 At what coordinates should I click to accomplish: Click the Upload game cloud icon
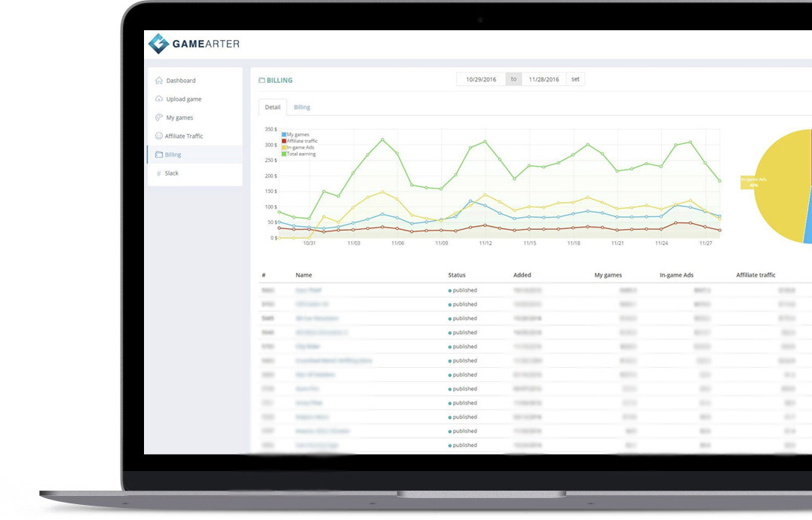click(159, 99)
